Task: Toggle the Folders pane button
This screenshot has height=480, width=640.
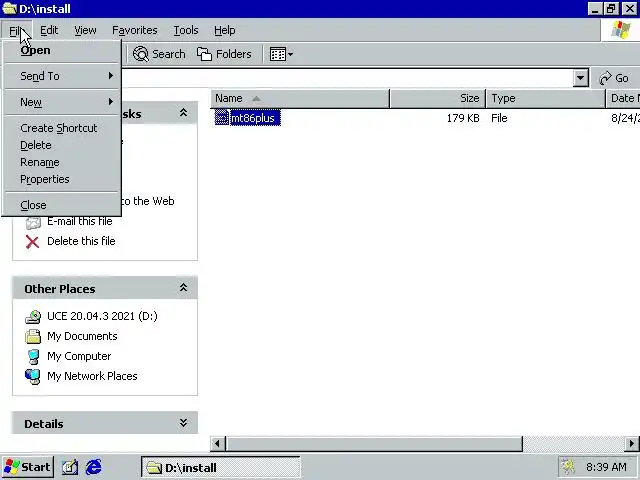Action: tap(224, 54)
